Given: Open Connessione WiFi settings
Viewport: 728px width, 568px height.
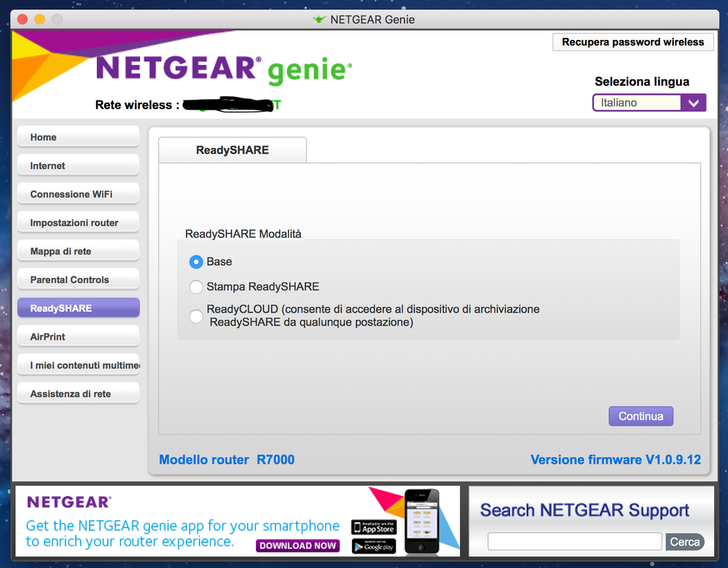Looking at the screenshot, I should [78, 194].
